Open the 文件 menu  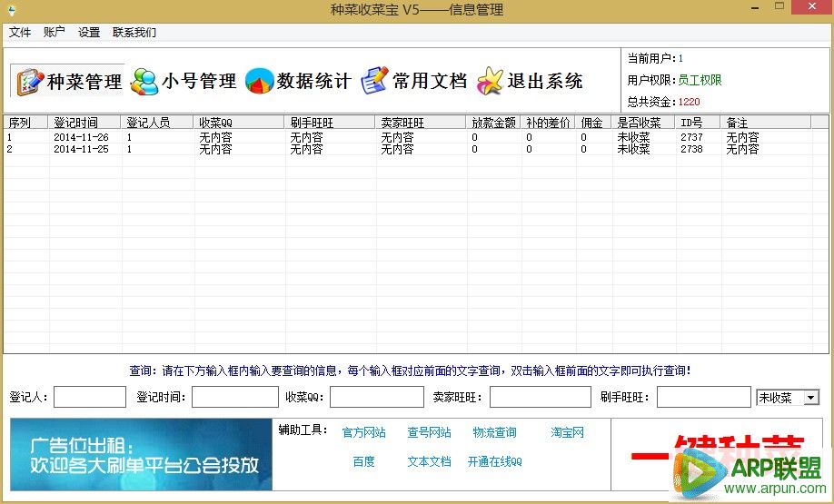pyautogui.click(x=20, y=33)
